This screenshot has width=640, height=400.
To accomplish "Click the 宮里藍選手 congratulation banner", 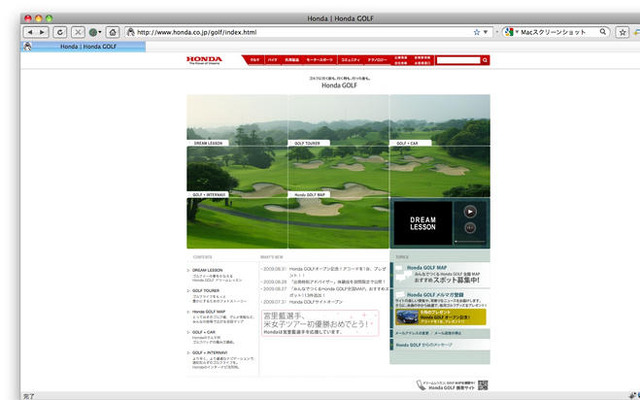I will coord(320,323).
